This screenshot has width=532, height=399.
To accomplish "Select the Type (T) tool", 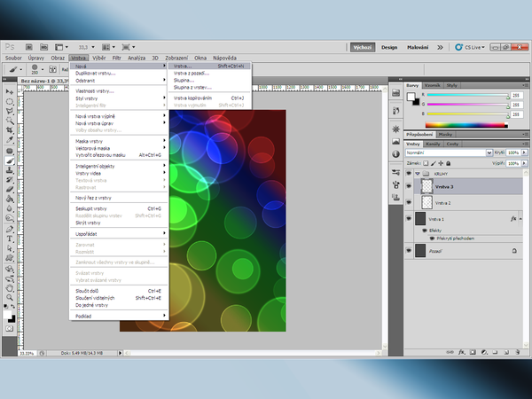I will point(10,238).
